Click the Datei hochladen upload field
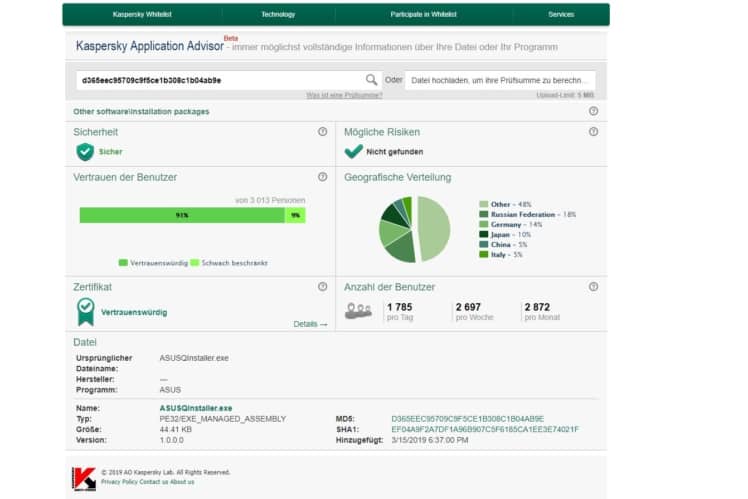The width and height of the screenshot is (748, 499). tap(500, 80)
